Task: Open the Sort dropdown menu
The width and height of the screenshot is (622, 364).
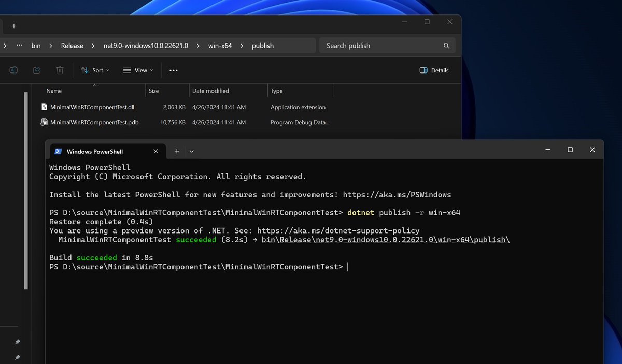Action: point(95,70)
